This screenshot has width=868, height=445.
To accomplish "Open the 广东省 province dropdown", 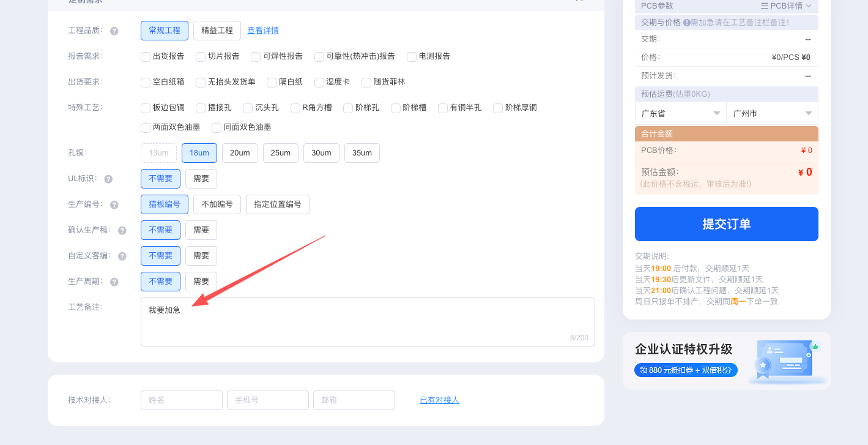I will click(x=680, y=114).
